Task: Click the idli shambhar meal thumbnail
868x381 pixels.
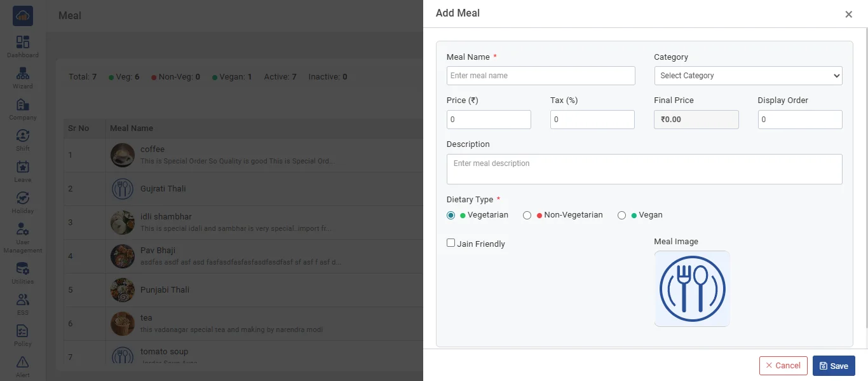Action: (x=123, y=223)
